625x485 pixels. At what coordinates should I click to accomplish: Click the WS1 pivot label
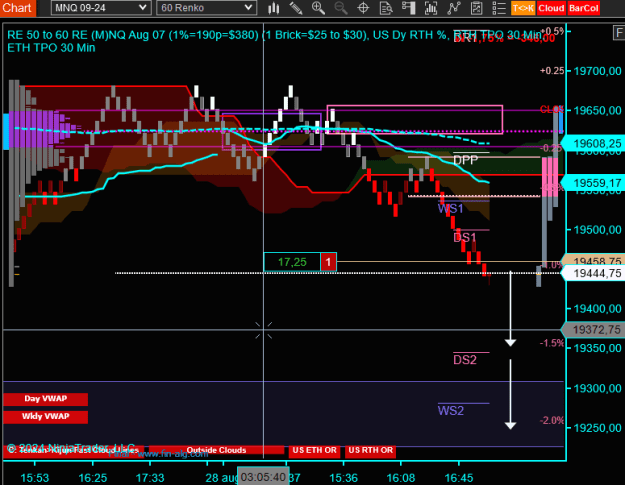(x=450, y=209)
